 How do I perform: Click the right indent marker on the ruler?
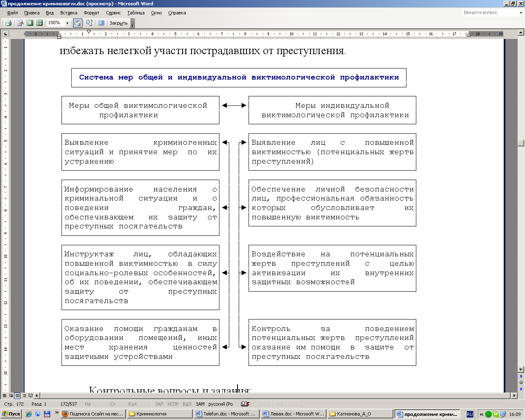click(x=468, y=35)
